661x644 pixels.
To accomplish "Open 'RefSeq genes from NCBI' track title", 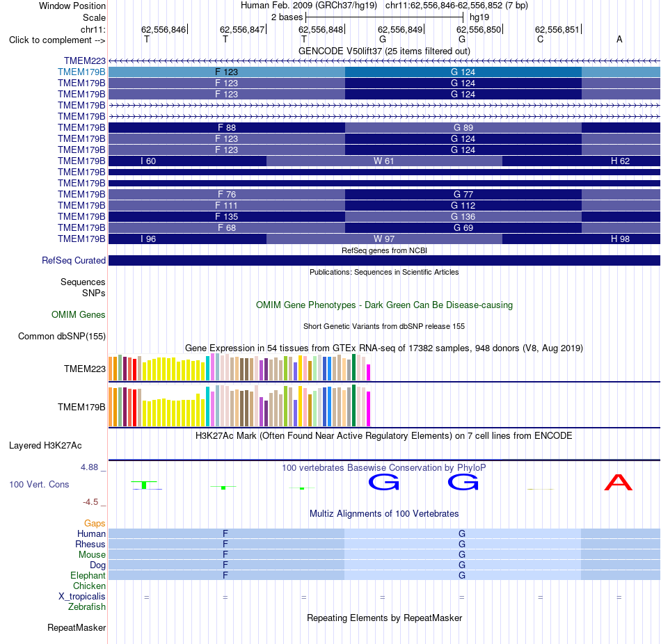I will click(384, 250).
